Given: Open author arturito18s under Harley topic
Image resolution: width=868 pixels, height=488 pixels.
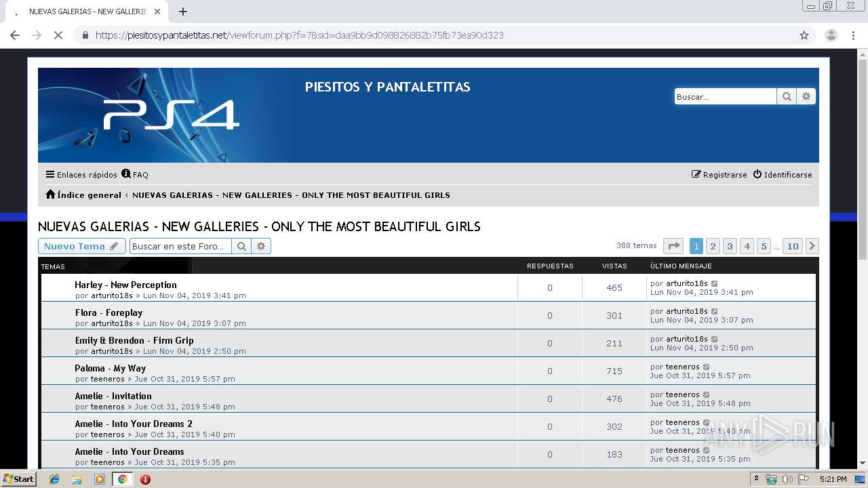Looking at the screenshot, I should [x=112, y=296].
